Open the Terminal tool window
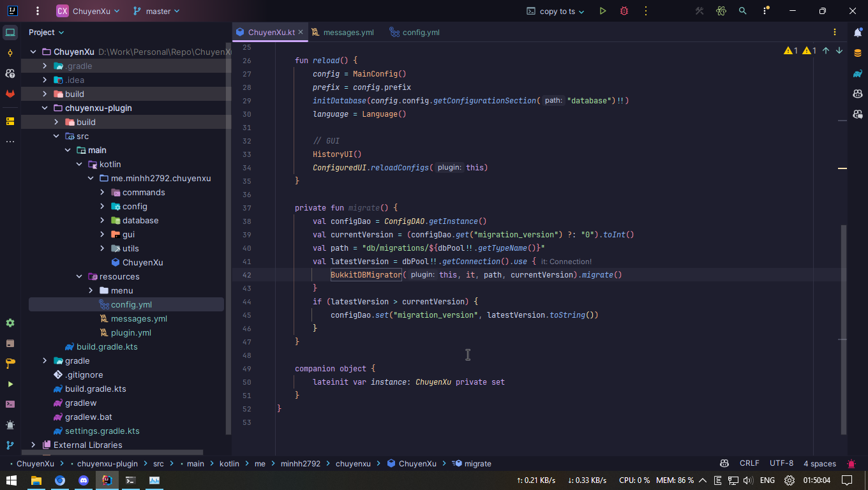The height and width of the screenshot is (490, 868). [x=10, y=404]
